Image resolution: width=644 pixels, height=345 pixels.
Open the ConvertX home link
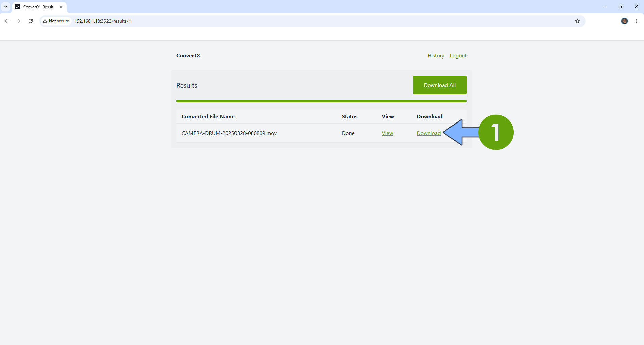(188, 56)
